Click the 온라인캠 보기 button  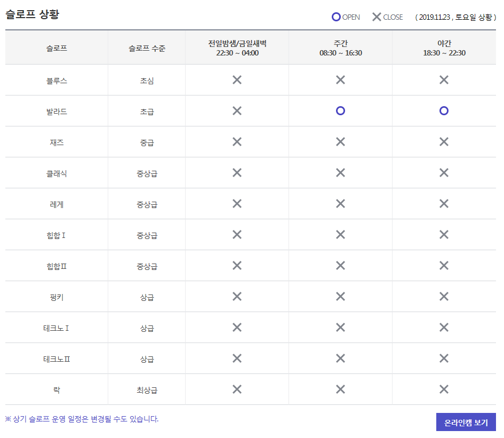point(466,422)
